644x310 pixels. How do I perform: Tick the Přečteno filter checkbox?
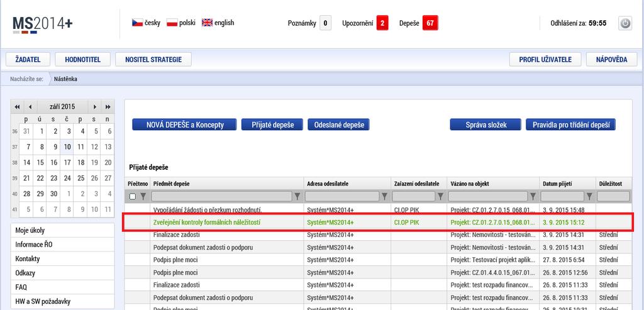pyautogui.click(x=132, y=197)
